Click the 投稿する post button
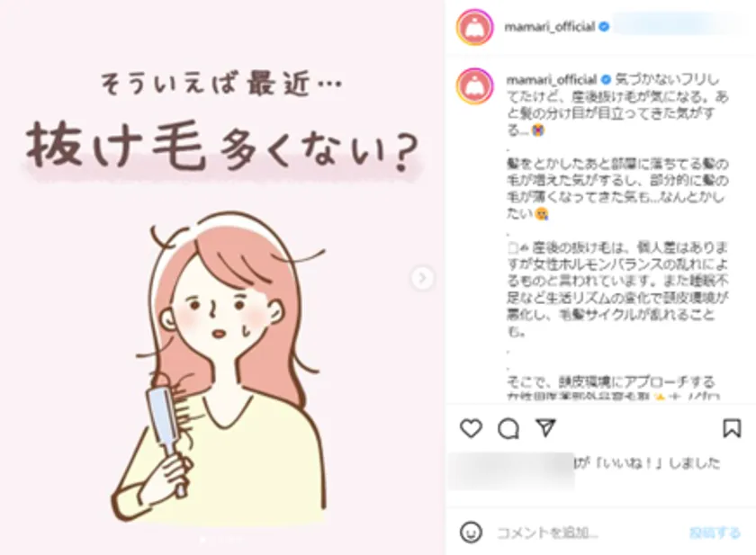The width and height of the screenshot is (756, 555). point(715,533)
